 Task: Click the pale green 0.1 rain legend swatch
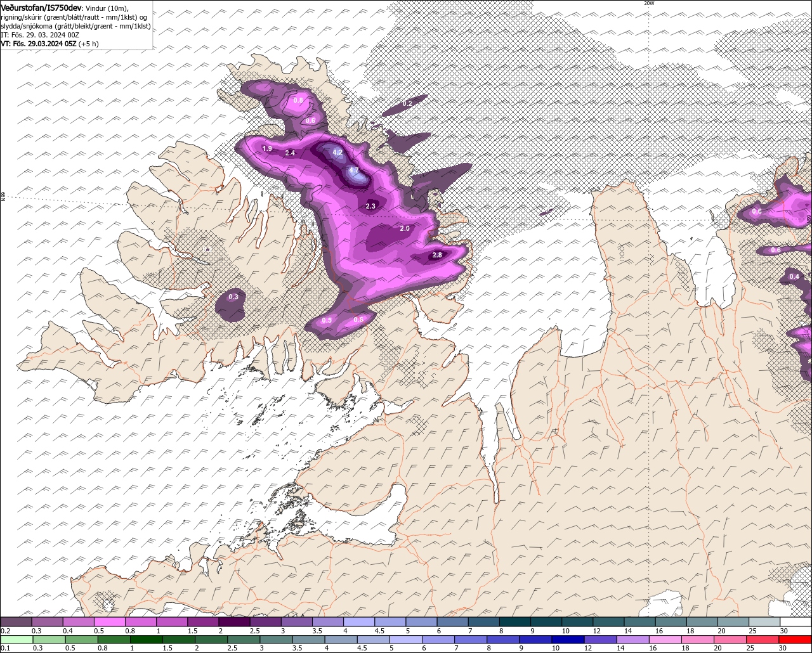coord(16,639)
